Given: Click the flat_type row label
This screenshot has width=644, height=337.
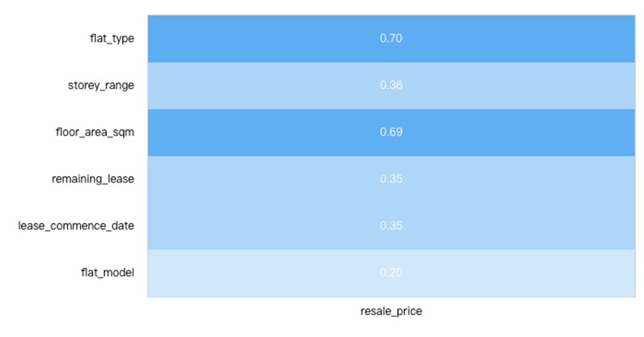Looking at the screenshot, I should (112, 38).
